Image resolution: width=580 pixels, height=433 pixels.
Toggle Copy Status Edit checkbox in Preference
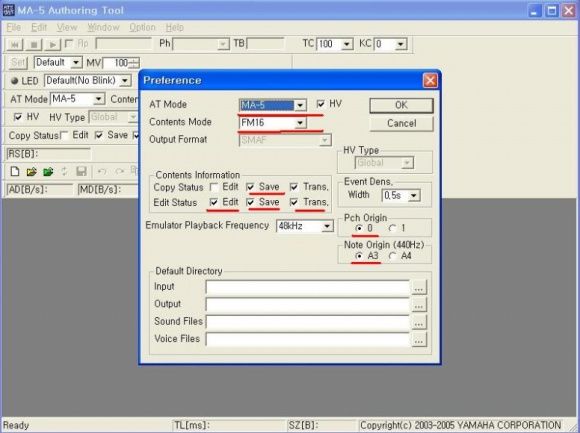pos(214,187)
